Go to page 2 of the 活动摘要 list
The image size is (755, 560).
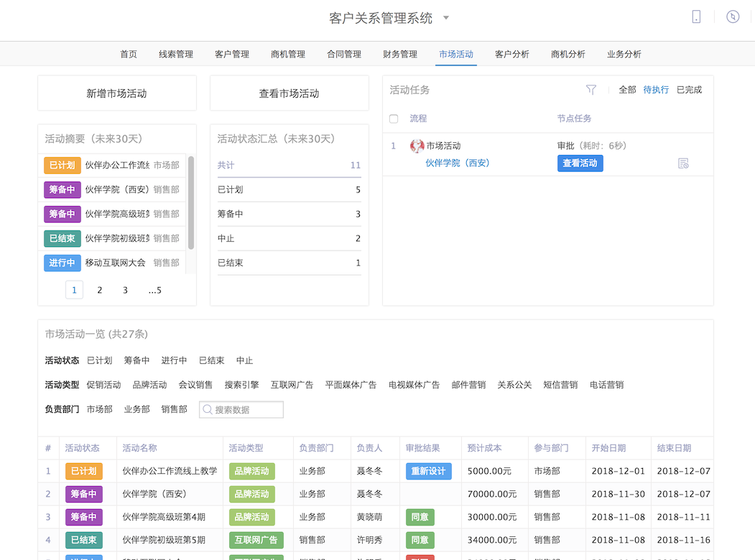click(100, 290)
